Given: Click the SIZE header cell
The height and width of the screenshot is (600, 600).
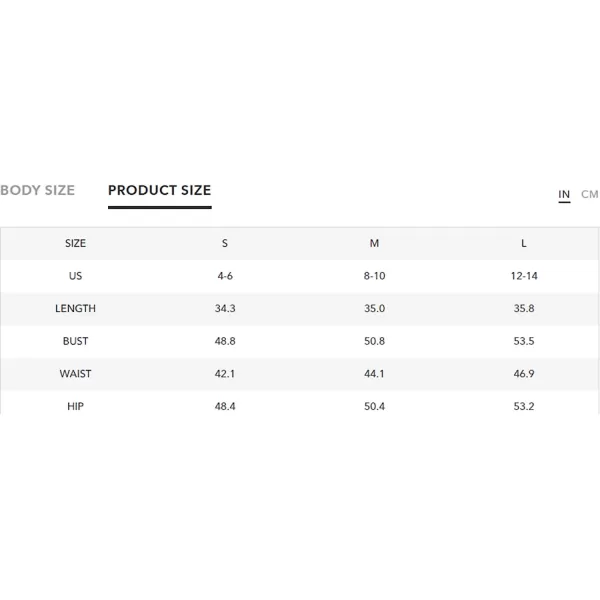Looking at the screenshot, I should [75, 243].
